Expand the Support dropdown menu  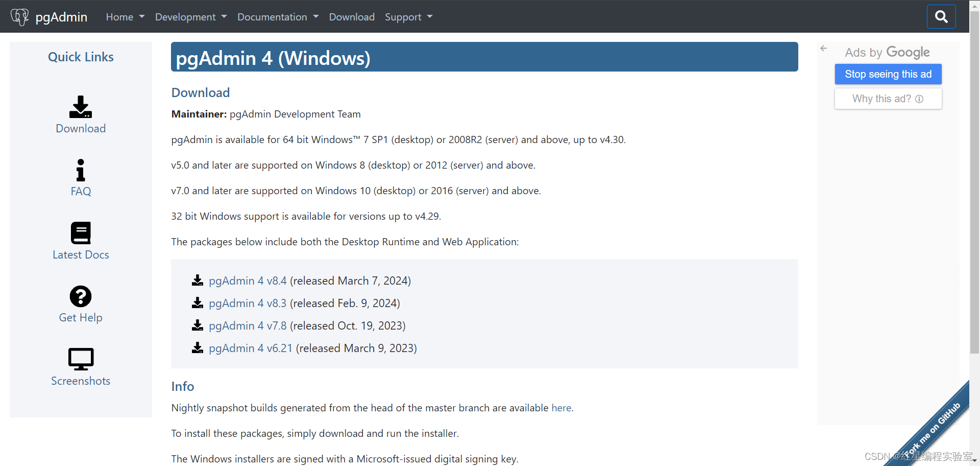(x=409, y=17)
